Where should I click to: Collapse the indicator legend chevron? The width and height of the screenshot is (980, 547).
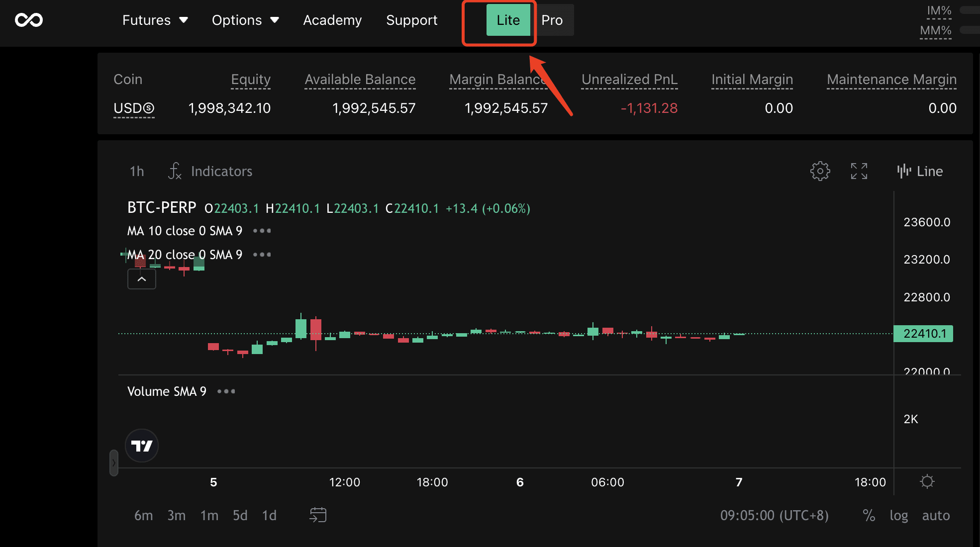tap(142, 279)
